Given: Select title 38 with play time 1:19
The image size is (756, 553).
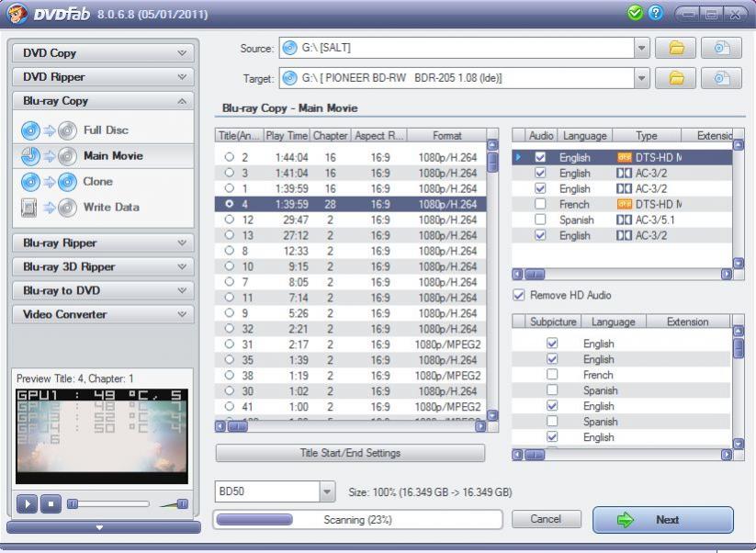Looking at the screenshot, I should [x=230, y=375].
